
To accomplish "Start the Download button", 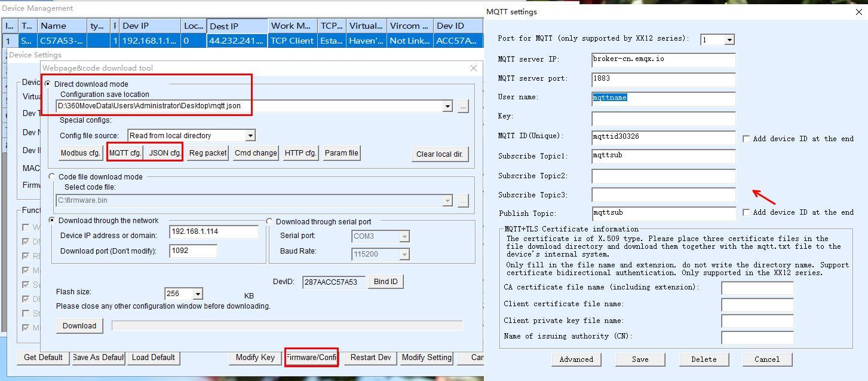I will click(x=79, y=326).
